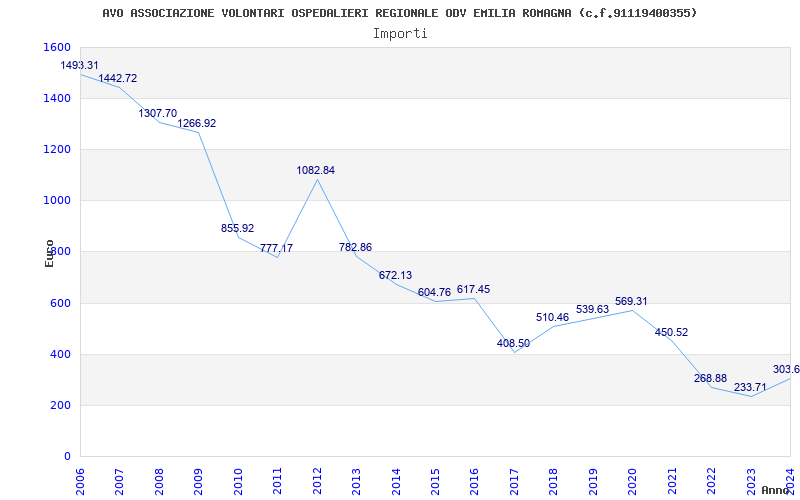Select the 2015 x-axis label
The image size is (800, 500).
point(435,480)
